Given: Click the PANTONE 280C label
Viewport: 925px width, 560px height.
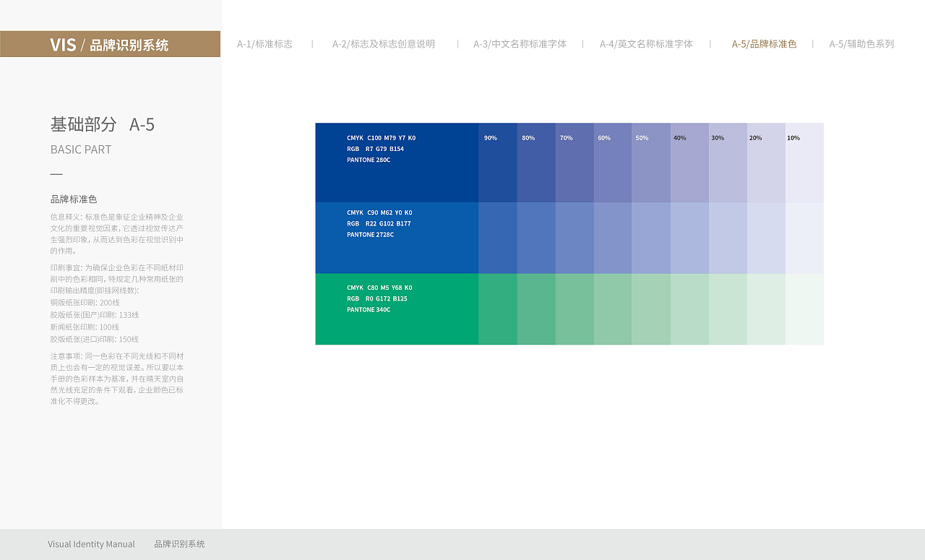Looking at the screenshot, I should 369,160.
